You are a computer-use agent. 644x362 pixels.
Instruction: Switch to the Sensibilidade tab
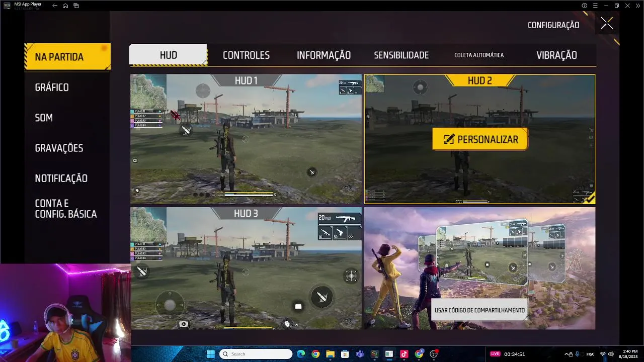tap(401, 55)
